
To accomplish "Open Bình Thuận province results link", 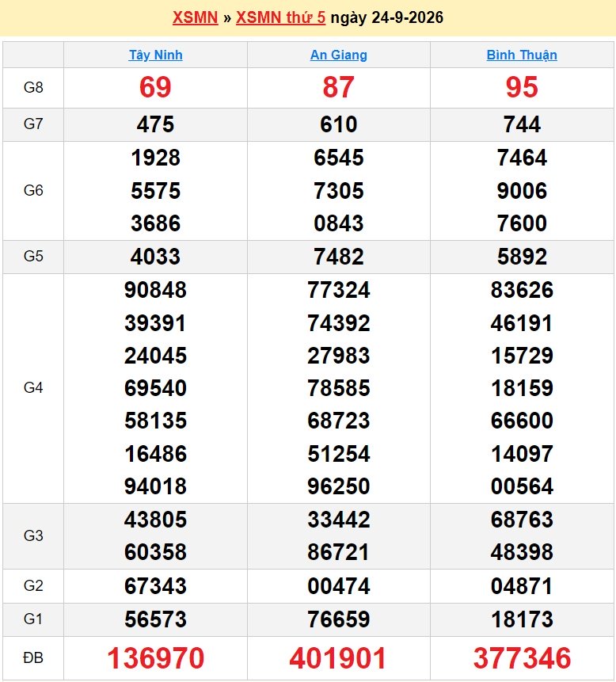I will (522, 55).
